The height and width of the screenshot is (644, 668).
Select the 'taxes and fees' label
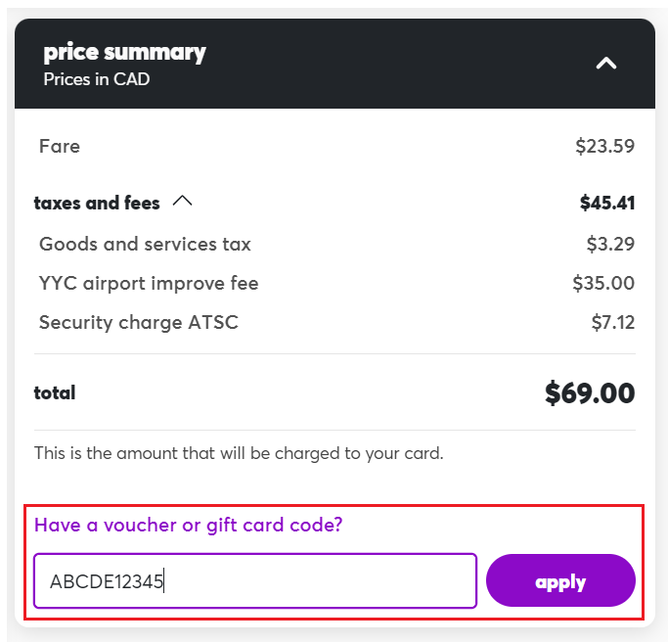(x=97, y=204)
